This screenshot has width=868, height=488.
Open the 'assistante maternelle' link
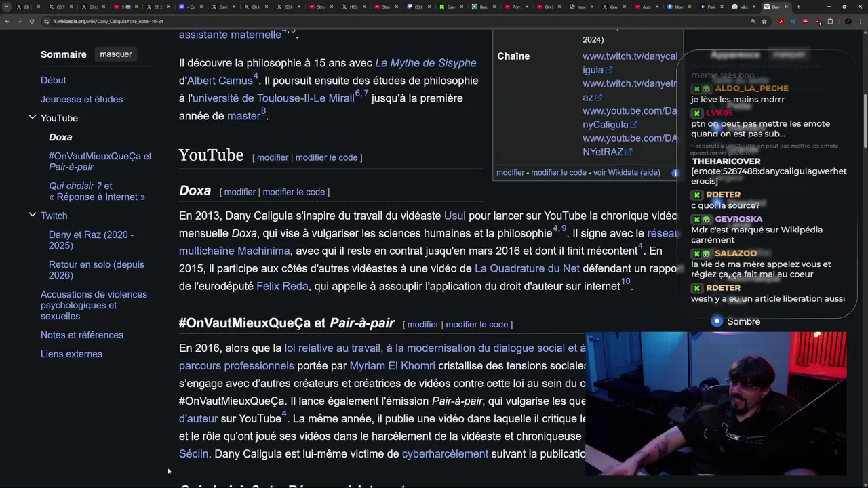tap(230, 35)
